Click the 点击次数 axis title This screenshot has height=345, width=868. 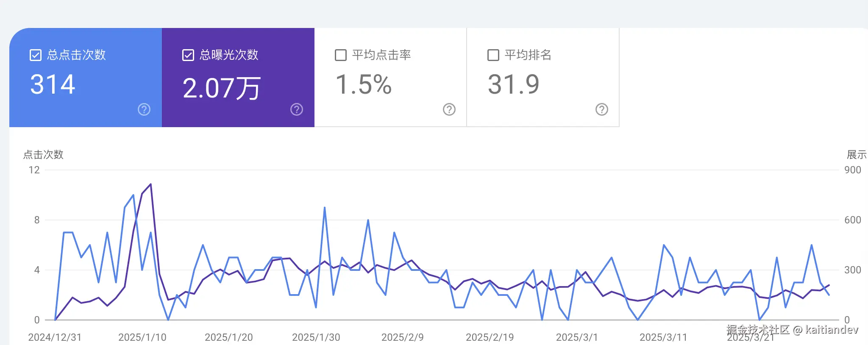point(43,155)
